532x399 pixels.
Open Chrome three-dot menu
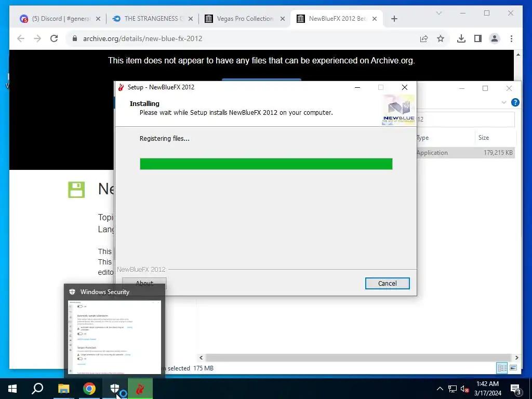511,38
